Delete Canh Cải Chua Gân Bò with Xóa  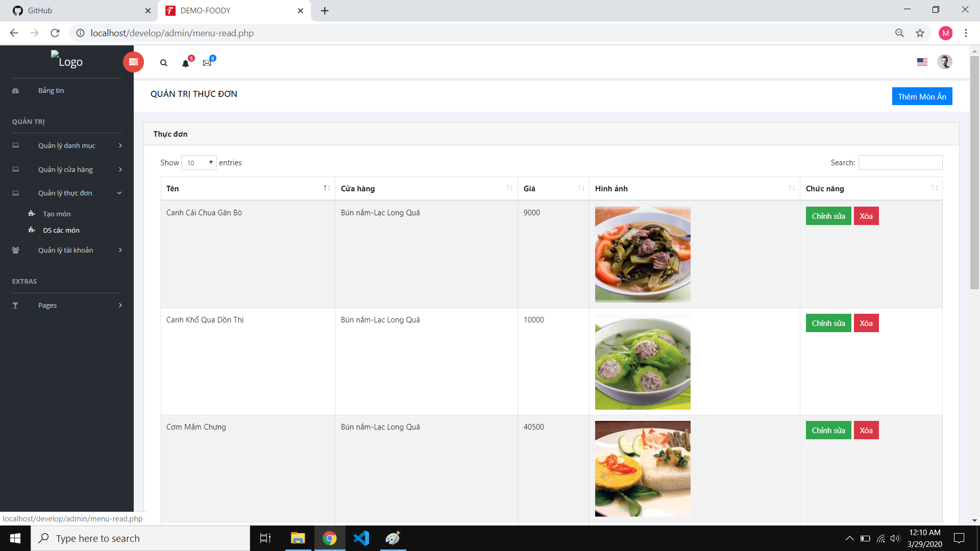pos(866,216)
